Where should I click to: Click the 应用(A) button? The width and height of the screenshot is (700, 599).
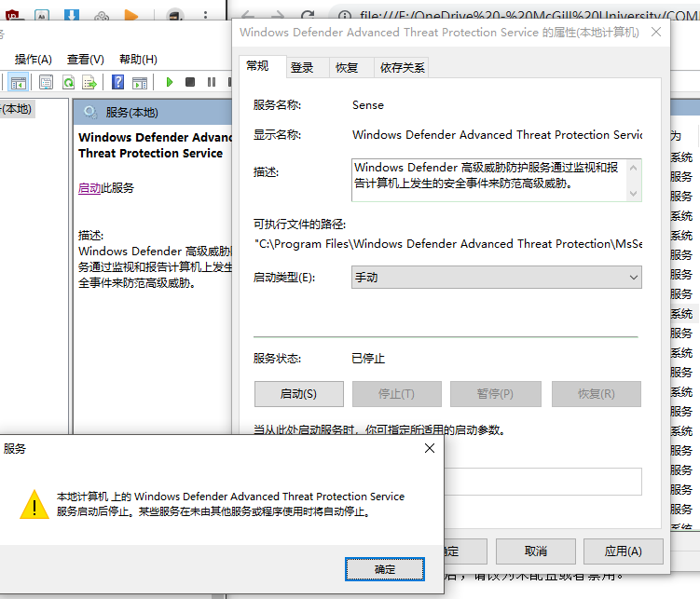click(623, 551)
